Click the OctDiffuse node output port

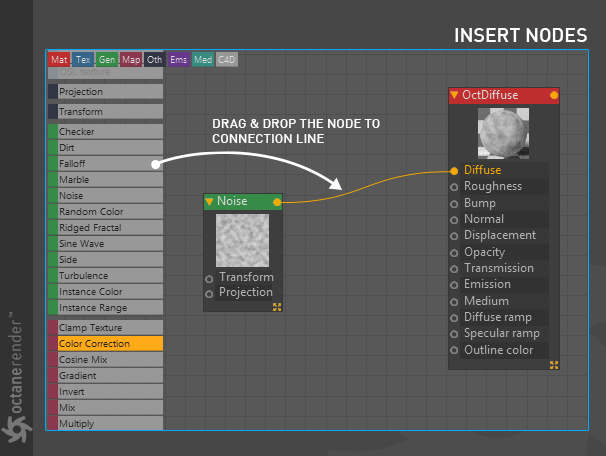[554, 95]
